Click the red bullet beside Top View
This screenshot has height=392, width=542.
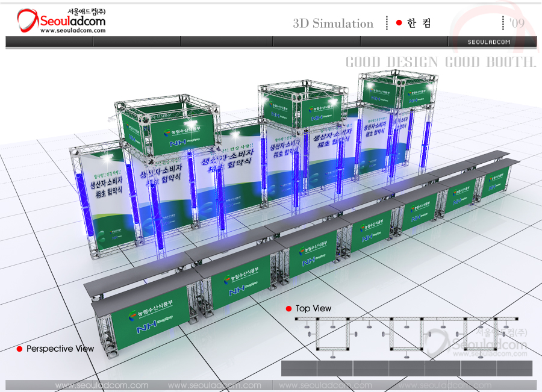[288, 309]
